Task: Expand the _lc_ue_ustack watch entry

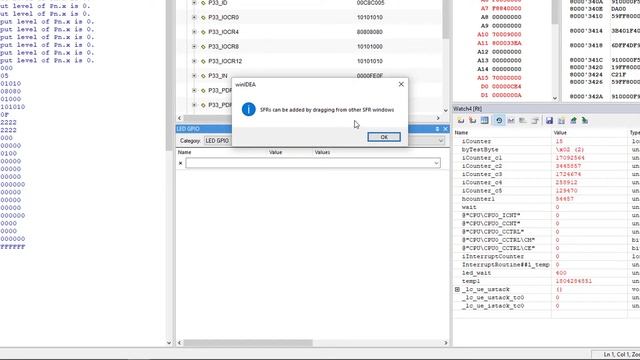Action: (457, 289)
